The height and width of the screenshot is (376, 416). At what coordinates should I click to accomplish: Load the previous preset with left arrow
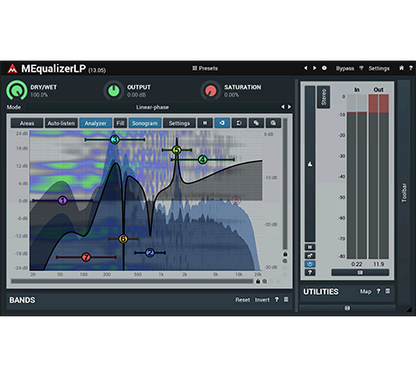pos(306,68)
